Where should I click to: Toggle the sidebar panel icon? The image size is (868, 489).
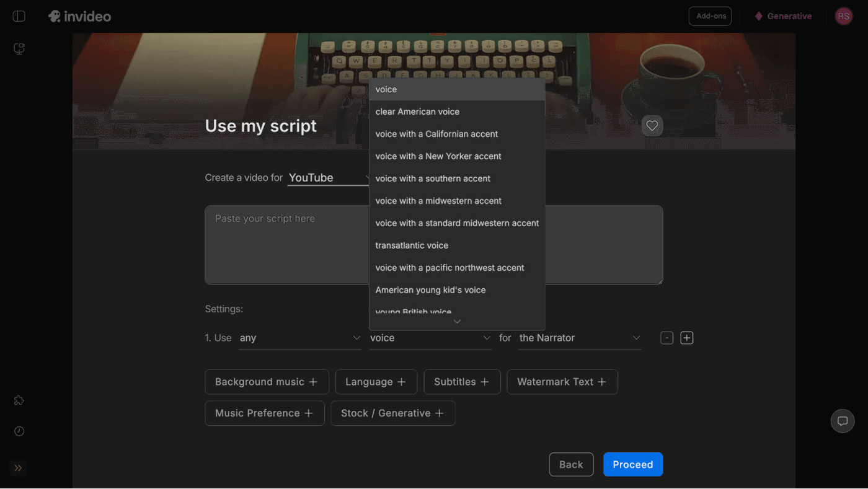pyautogui.click(x=19, y=16)
